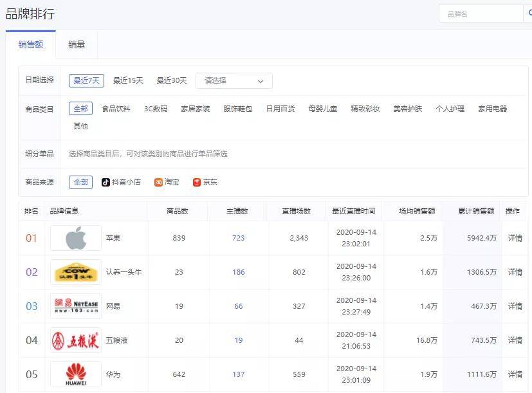Click the rank number 01
Viewport: 532px width, 393px height.
pos(32,238)
